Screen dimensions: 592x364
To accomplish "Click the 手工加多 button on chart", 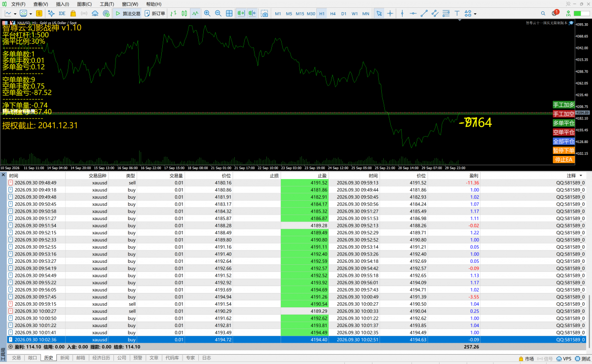I will tap(563, 105).
